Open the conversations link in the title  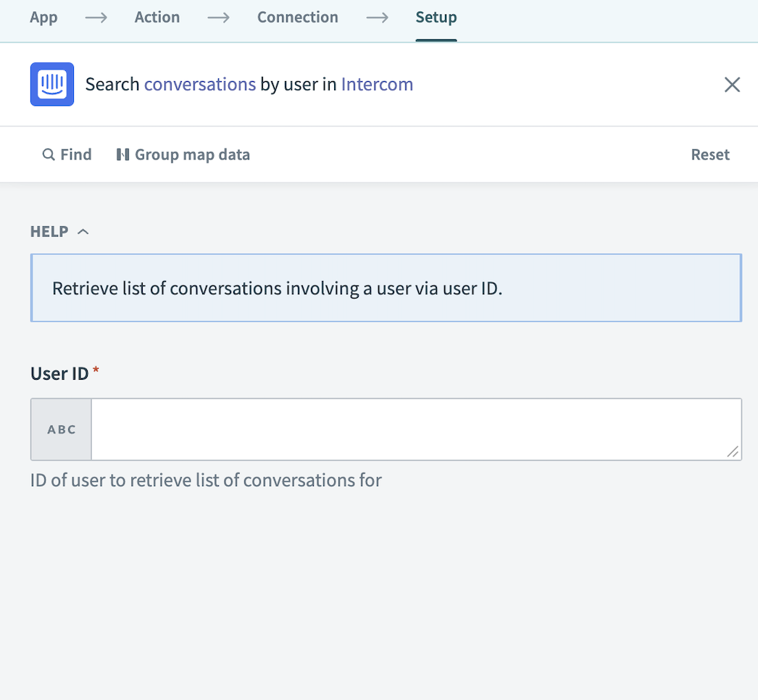(x=200, y=84)
